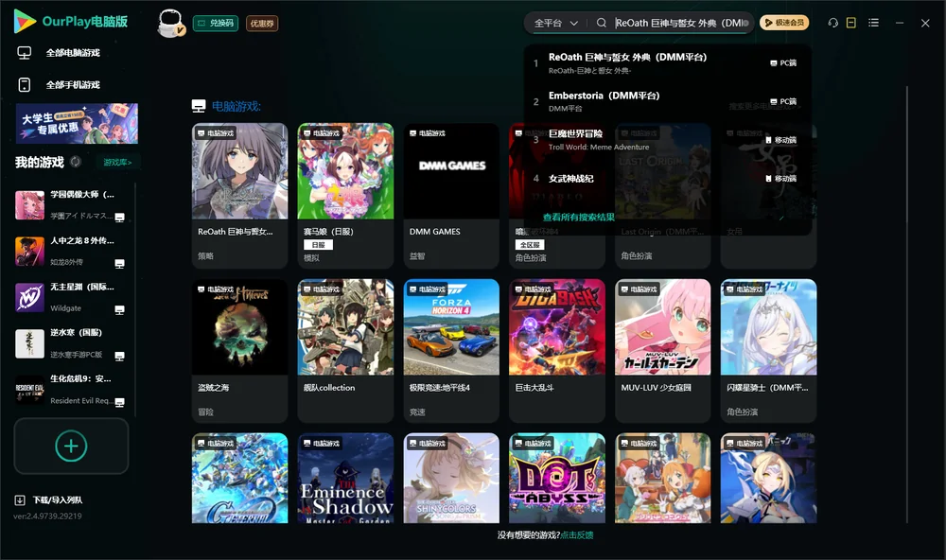Click the 点击反馈 feedback link
The image size is (946, 560).
point(577,535)
